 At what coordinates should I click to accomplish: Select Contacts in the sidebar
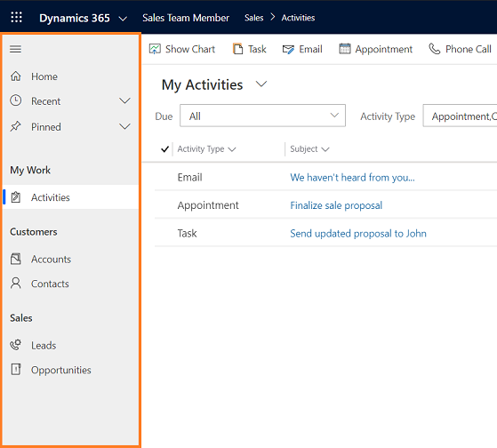click(x=50, y=284)
